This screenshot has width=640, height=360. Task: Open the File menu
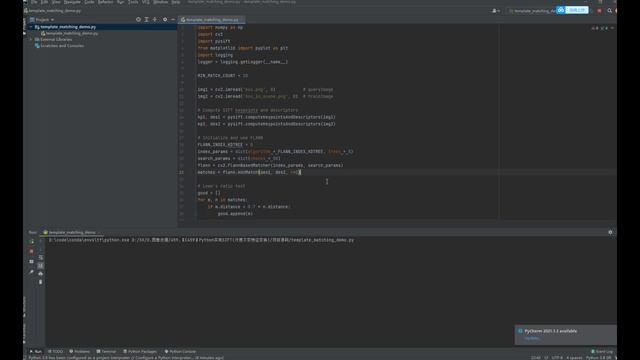[x=34, y=2]
